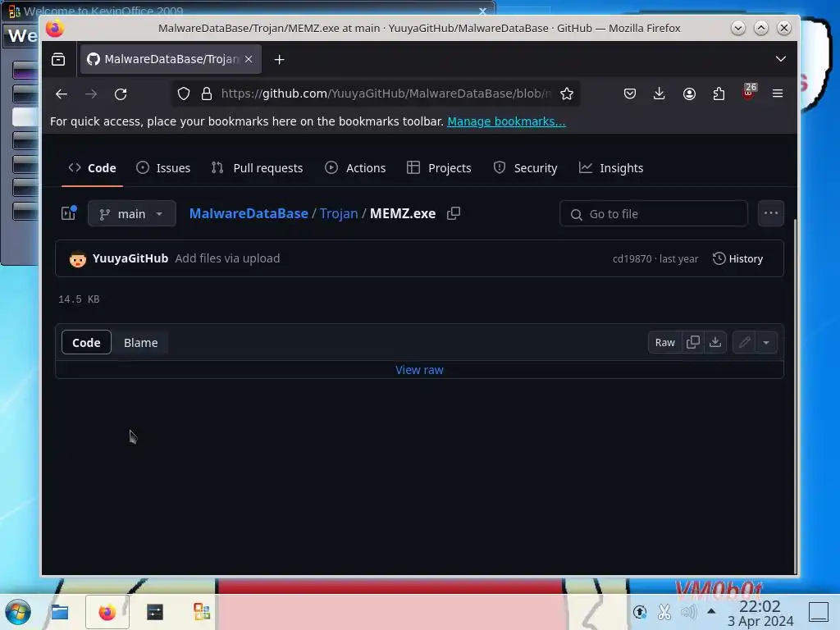Click the site security padlock icon
The height and width of the screenshot is (630, 840).
[206, 94]
